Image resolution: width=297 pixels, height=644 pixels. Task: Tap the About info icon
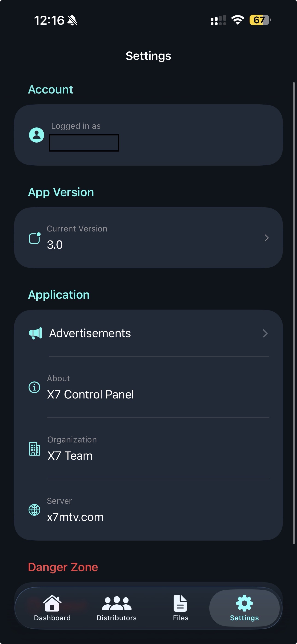[x=34, y=387]
